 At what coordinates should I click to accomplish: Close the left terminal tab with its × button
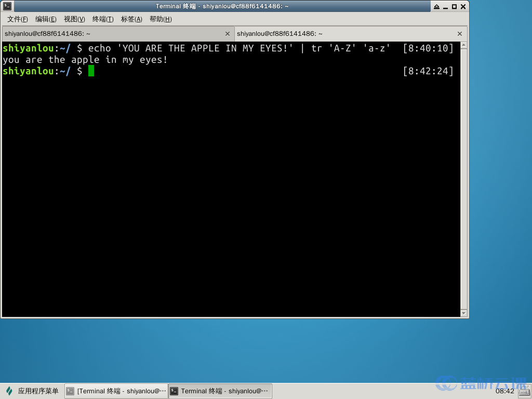coord(227,33)
